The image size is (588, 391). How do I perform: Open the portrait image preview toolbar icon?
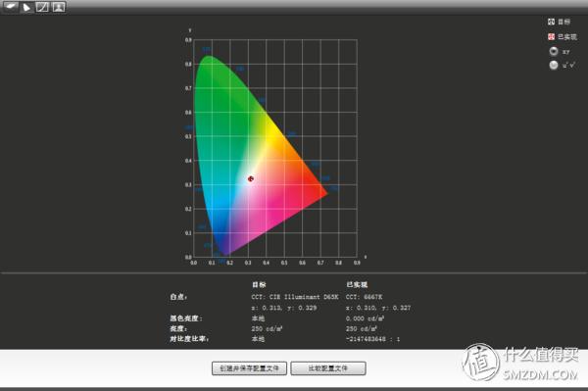pos(59,7)
